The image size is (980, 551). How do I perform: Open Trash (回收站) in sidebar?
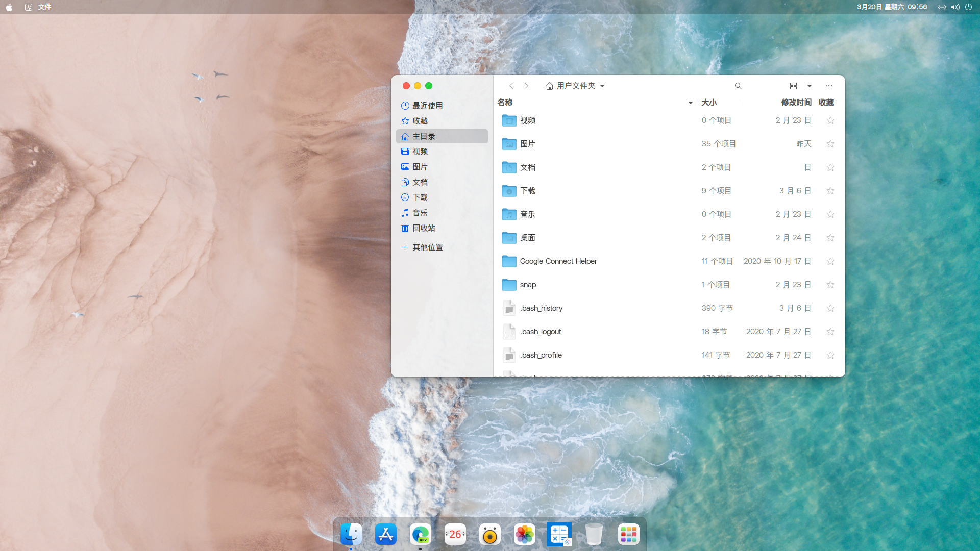(423, 228)
